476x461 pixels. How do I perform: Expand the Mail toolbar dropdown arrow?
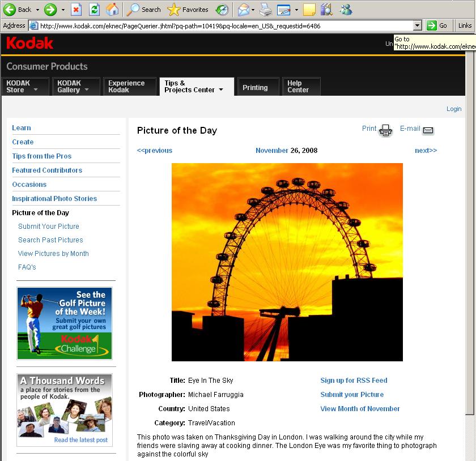pyautogui.click(x=253, y=10)
